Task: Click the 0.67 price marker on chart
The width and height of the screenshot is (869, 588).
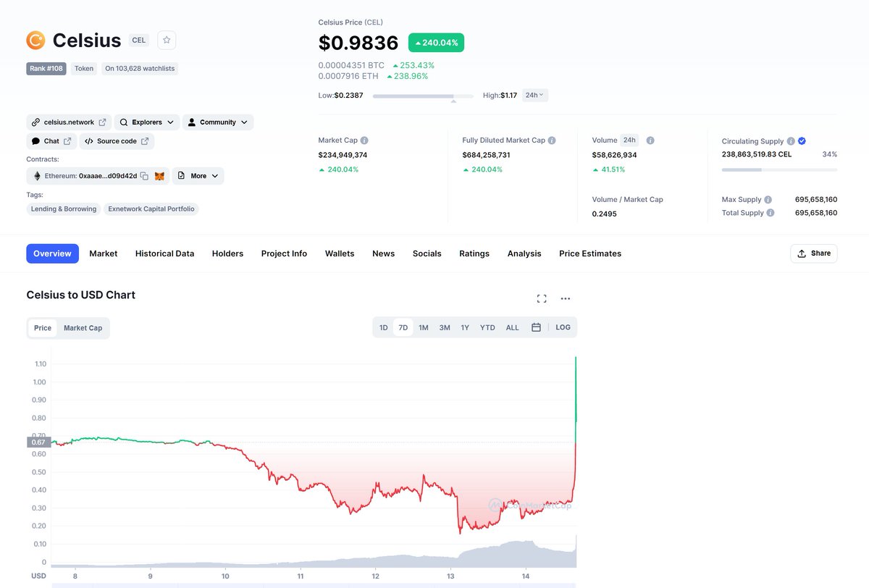Action: click(x=38, y=442)
